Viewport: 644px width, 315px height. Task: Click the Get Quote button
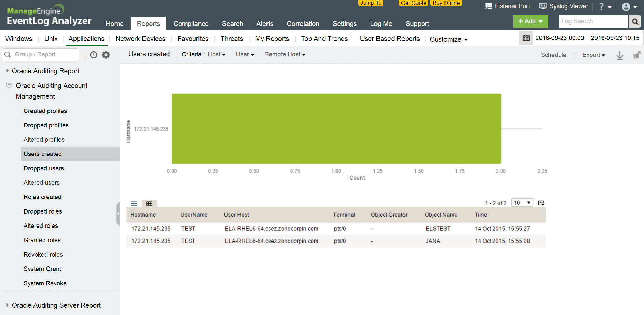click(413, 3)
